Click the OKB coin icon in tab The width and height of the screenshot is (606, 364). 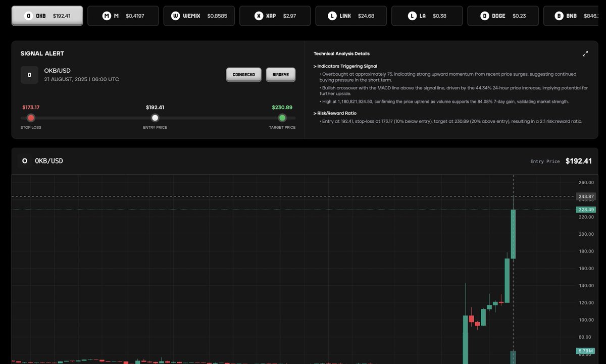[28, 16]
